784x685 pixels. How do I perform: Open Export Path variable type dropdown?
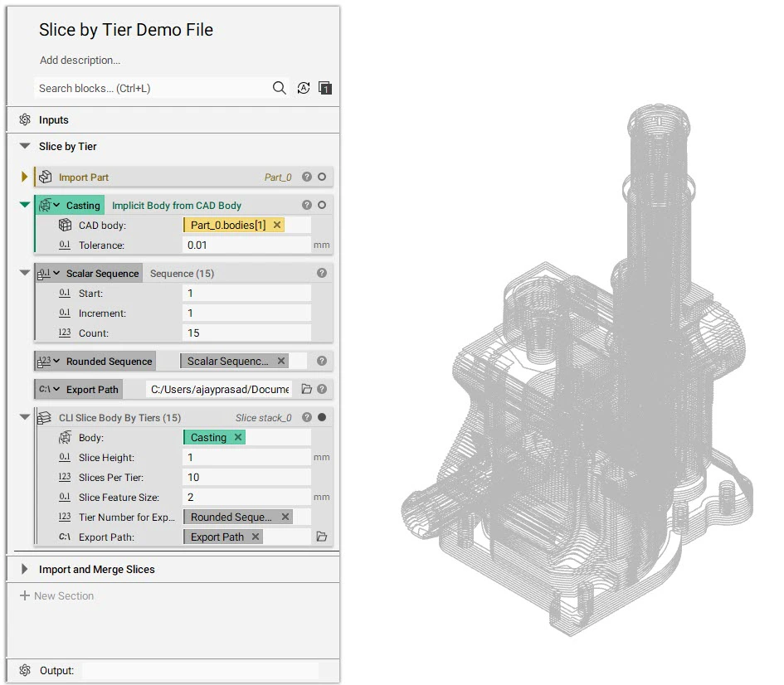click(56, 389)
